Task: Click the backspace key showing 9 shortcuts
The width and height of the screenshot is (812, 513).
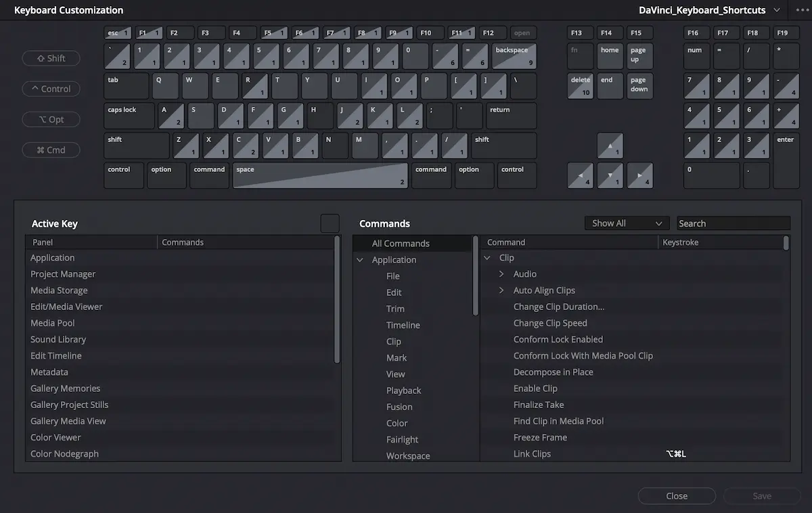Action: [x=513, y=55]
